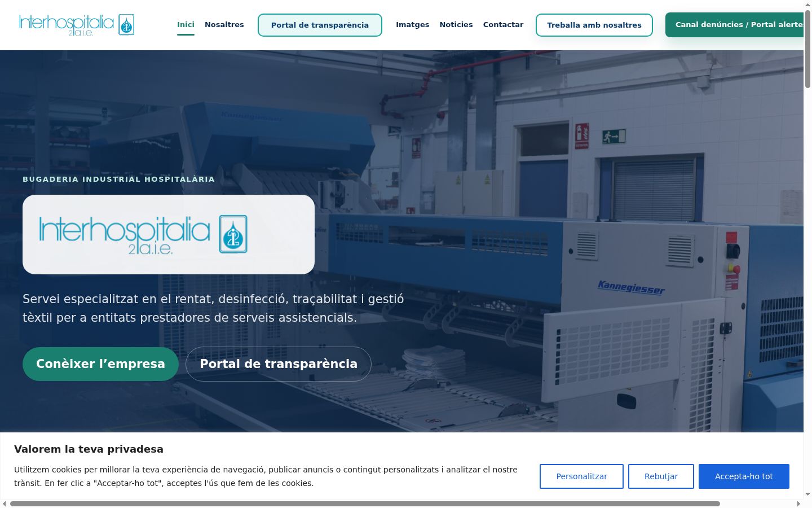
Task: Click the "Valorem la teva privadesa" heading
Action: [x=89, y=449]
